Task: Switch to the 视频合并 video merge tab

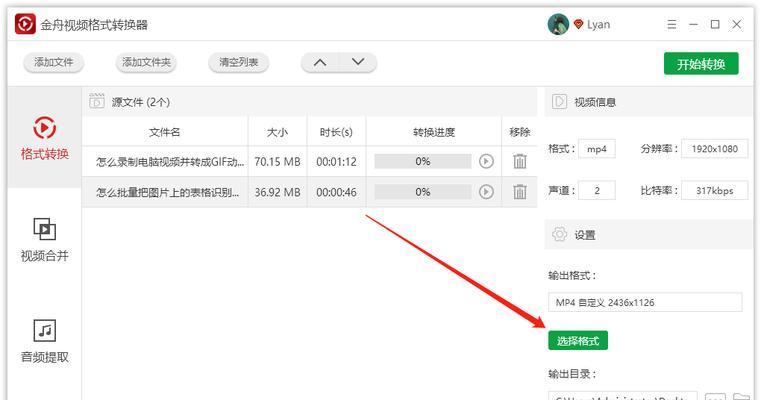Action: (x=45, y=240)
